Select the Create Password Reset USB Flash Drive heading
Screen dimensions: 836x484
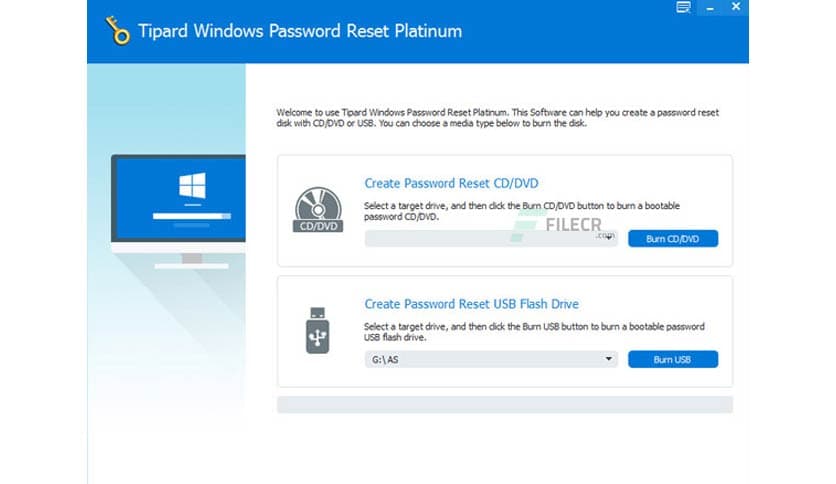[471, 304]
